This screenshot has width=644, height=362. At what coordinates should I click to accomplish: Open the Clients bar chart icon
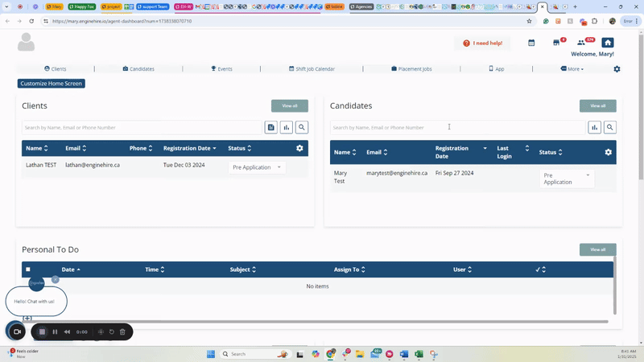[x=287, y=127]
